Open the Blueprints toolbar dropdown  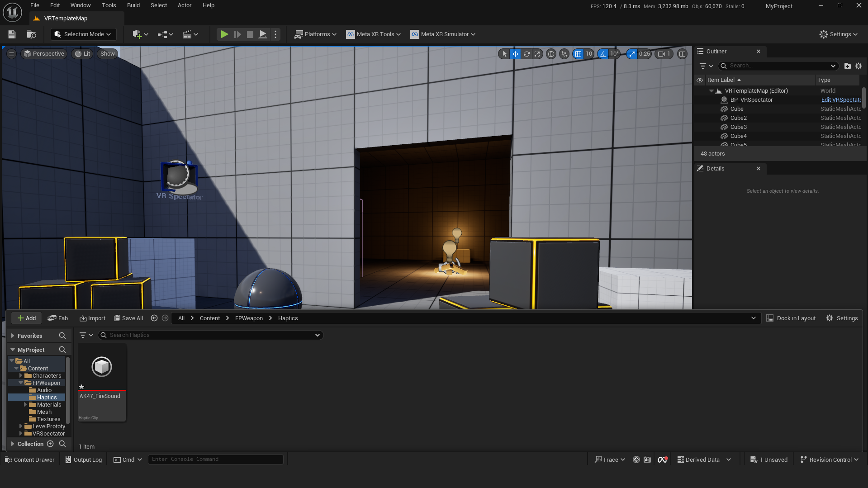[x=165, y=34]
